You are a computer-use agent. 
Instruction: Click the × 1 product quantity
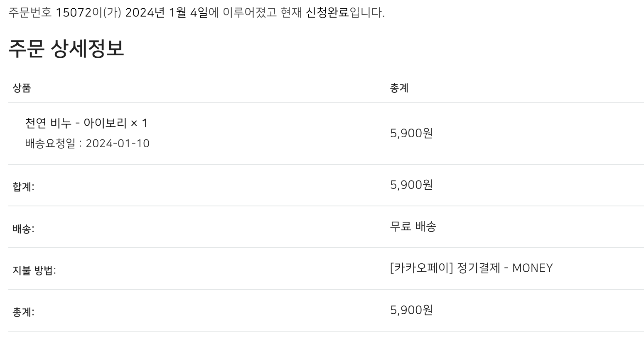[139, 123]
